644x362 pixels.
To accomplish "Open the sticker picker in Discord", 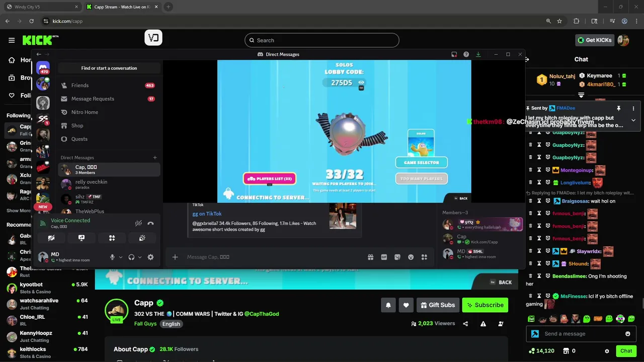I will click(397, 257).
